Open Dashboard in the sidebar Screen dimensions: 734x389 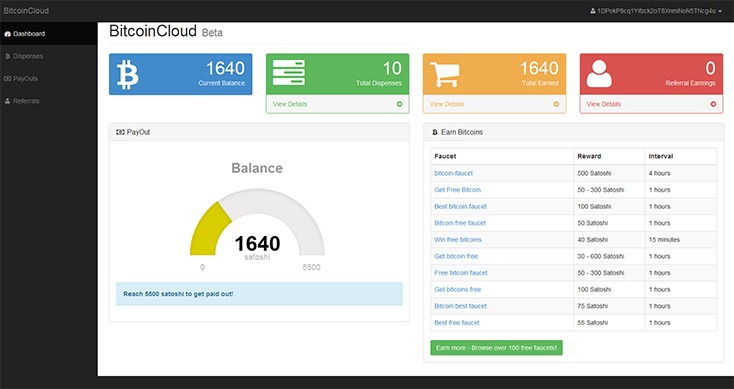point(49,34)
